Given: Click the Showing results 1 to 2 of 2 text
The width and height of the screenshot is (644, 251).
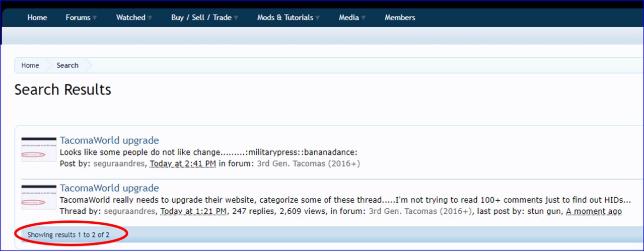Looking at the screenshot, I should [x=68, y=235].
